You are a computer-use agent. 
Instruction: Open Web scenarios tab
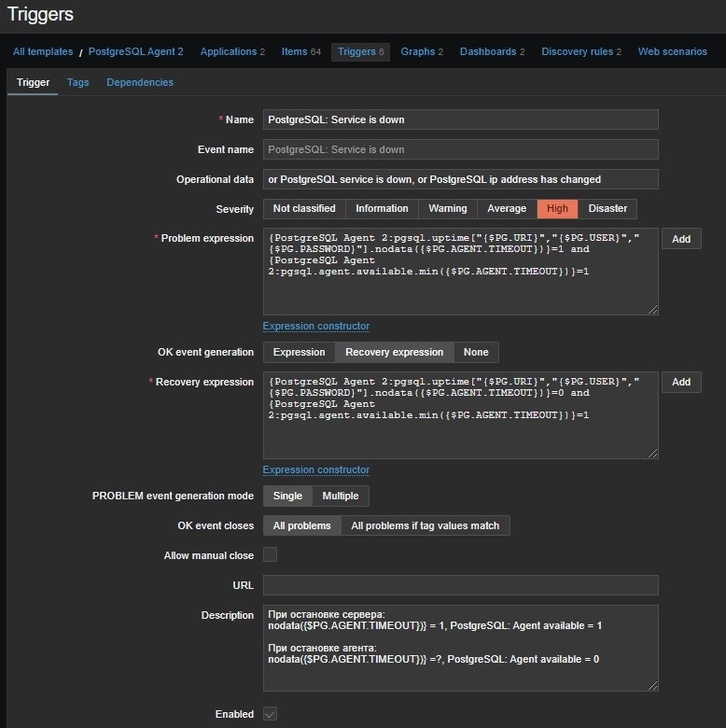pos(672,51)
